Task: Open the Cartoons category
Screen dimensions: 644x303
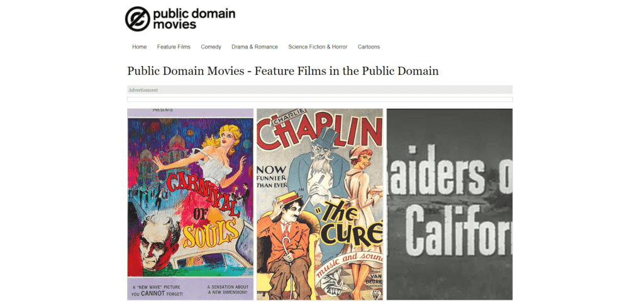Action: click(369, 47)
